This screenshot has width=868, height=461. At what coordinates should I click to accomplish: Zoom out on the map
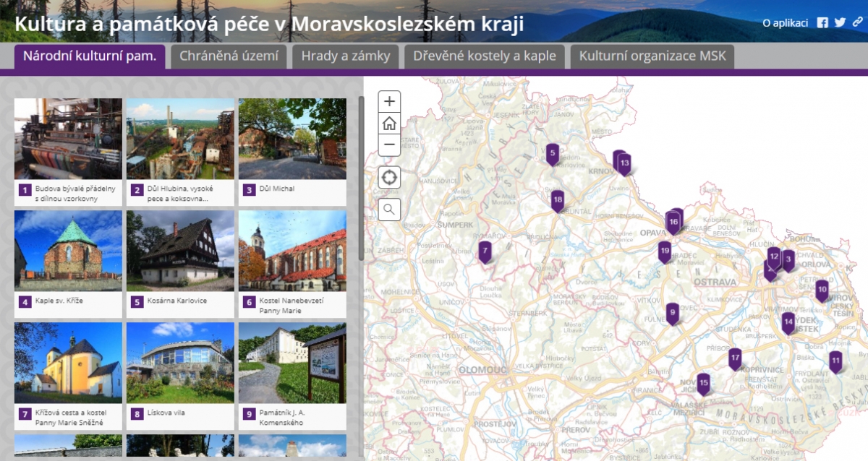tap(389, 145)
